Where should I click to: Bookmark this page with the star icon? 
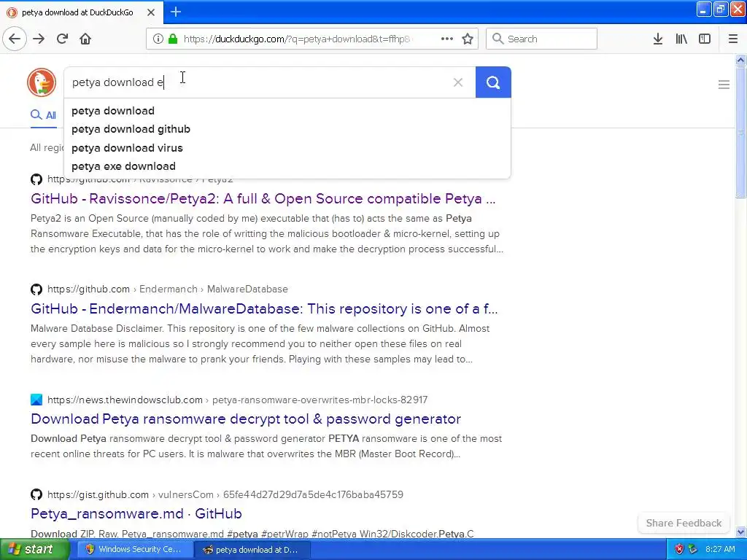click(x=468, y=39)
